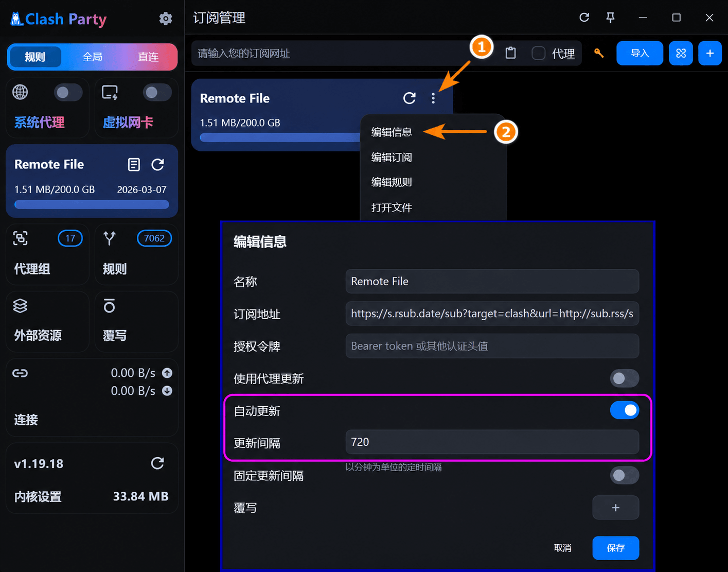This screenshot has height=572, width=728.
Task: Open the 代理组 proxy groups card
Action: (x=47, y=254)
